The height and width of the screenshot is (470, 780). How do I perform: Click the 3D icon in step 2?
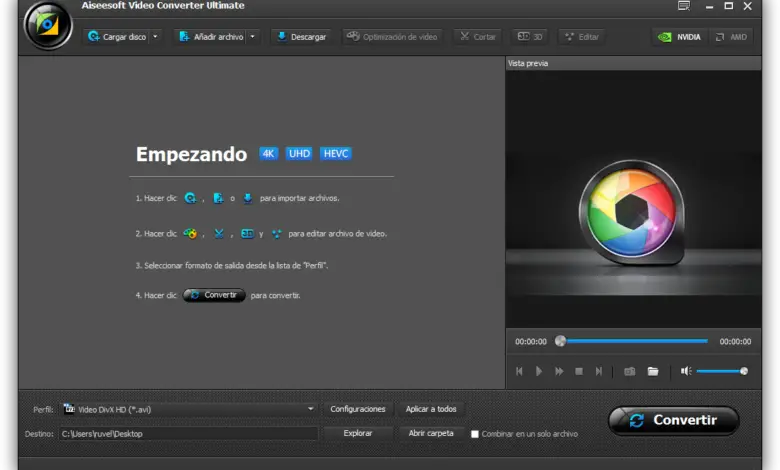click(247, 233)
